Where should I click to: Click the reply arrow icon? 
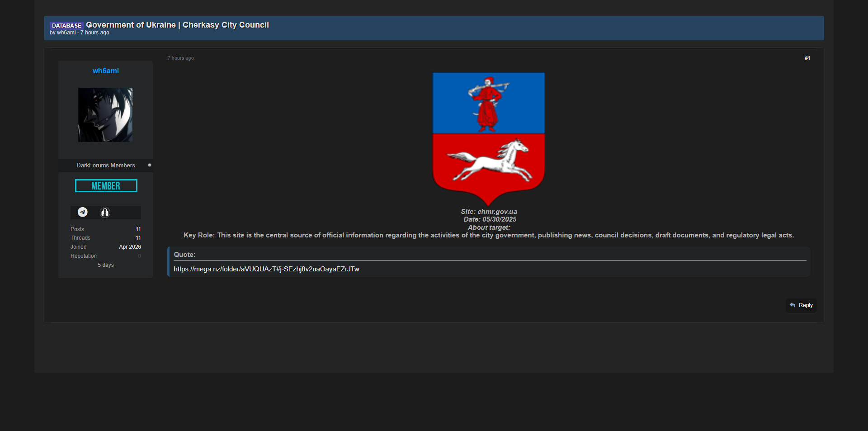[793, 305]
